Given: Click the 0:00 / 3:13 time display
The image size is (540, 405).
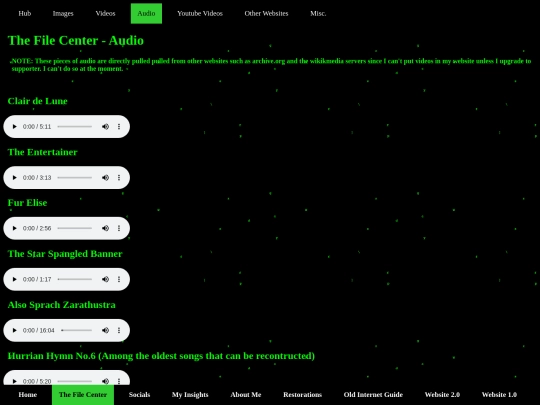Looking at the screenshot, I should [x=37, y=178].
